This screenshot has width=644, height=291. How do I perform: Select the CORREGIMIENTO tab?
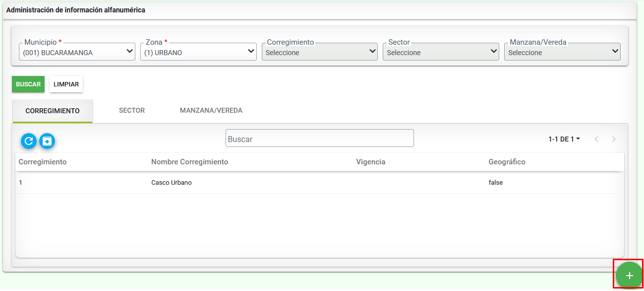pos(53,111)
